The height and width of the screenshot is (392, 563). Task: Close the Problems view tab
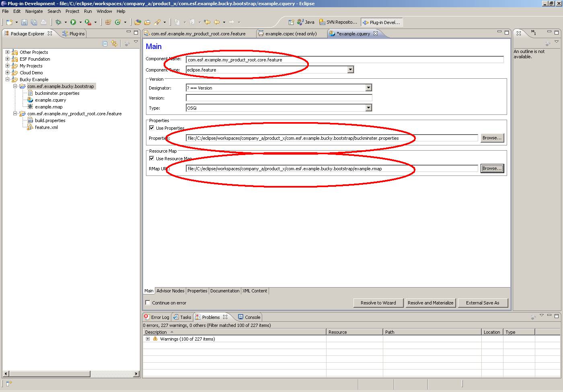pyautogui.click(x=225, y=317)
